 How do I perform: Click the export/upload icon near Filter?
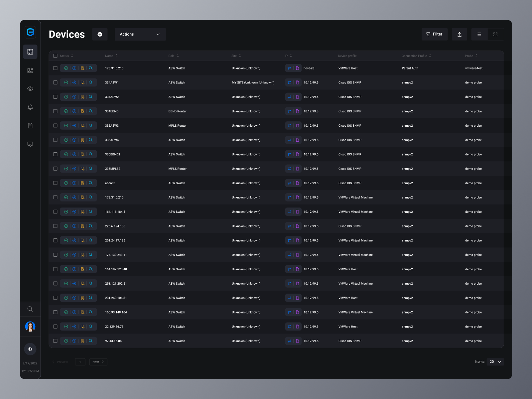(460, 34)
